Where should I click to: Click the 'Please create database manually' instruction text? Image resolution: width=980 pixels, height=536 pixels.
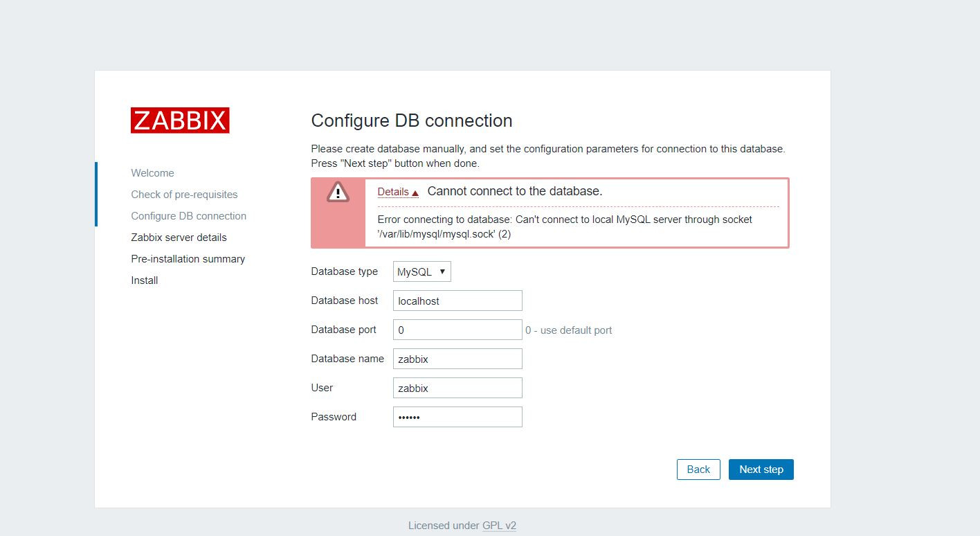548,157
